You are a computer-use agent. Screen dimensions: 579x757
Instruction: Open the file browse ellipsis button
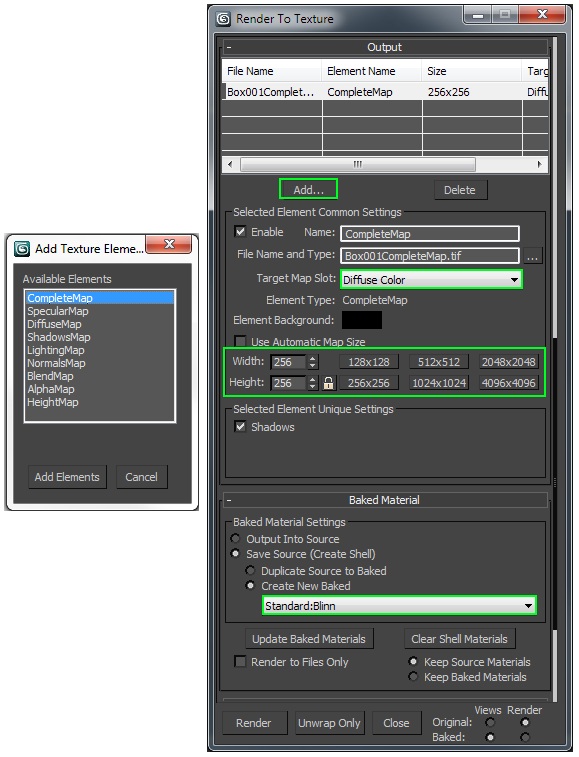pos(532,256)
